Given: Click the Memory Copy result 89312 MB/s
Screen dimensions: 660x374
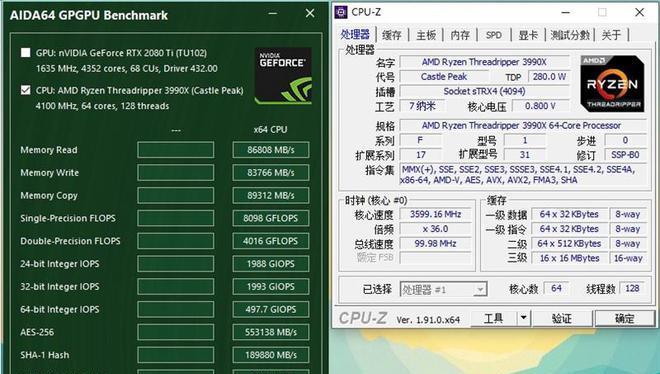Looking at the screenshot, I should [271, 195].
